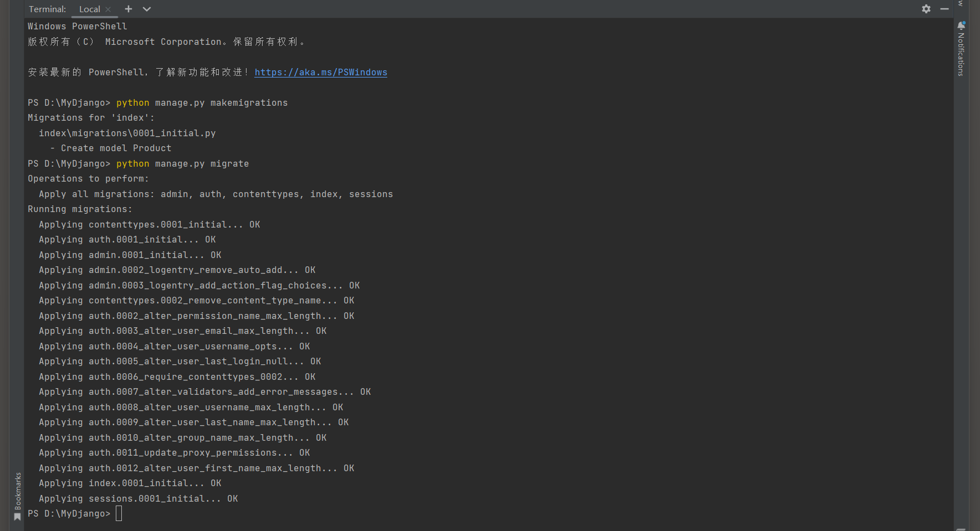Click the 'Applying index.0001_initial... OK' line
980x531 pixels.
[x=130, y=483]
